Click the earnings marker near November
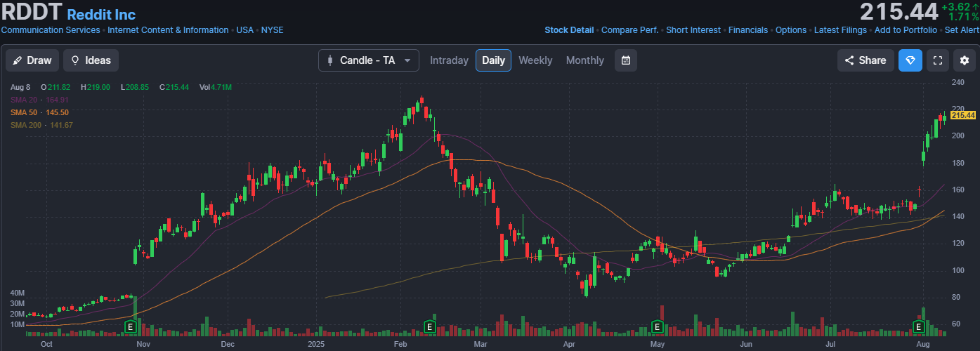The width and height of the screenshot is (980, 351). [130, 326]
